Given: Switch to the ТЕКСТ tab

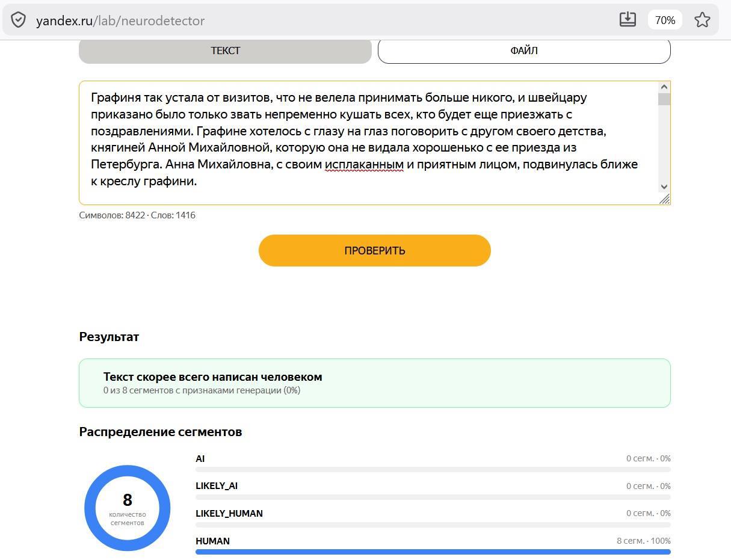Looking at the screenshot, I should [225, 51].
